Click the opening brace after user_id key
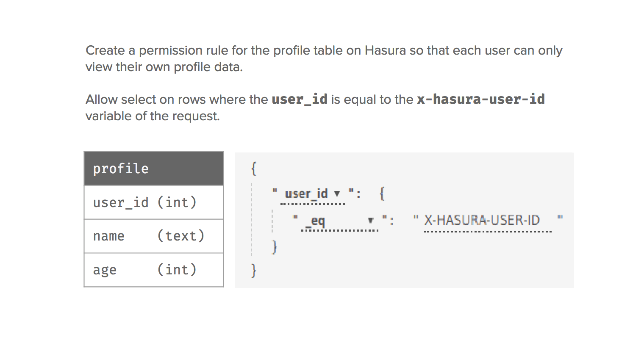644x354 pixels. [382, 194]
